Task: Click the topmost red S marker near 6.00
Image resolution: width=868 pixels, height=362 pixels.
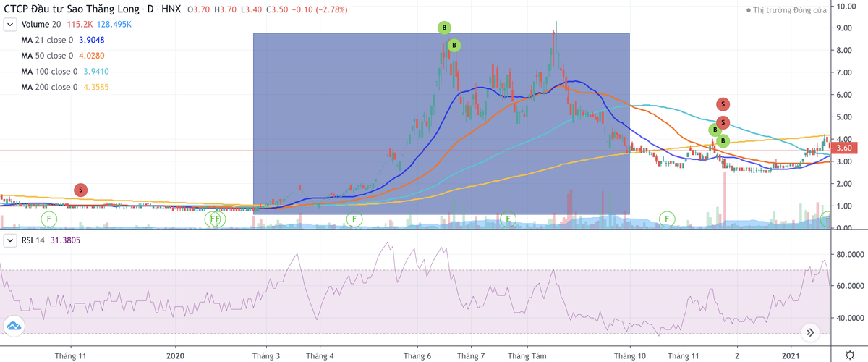Action: (x=722, y=104)
